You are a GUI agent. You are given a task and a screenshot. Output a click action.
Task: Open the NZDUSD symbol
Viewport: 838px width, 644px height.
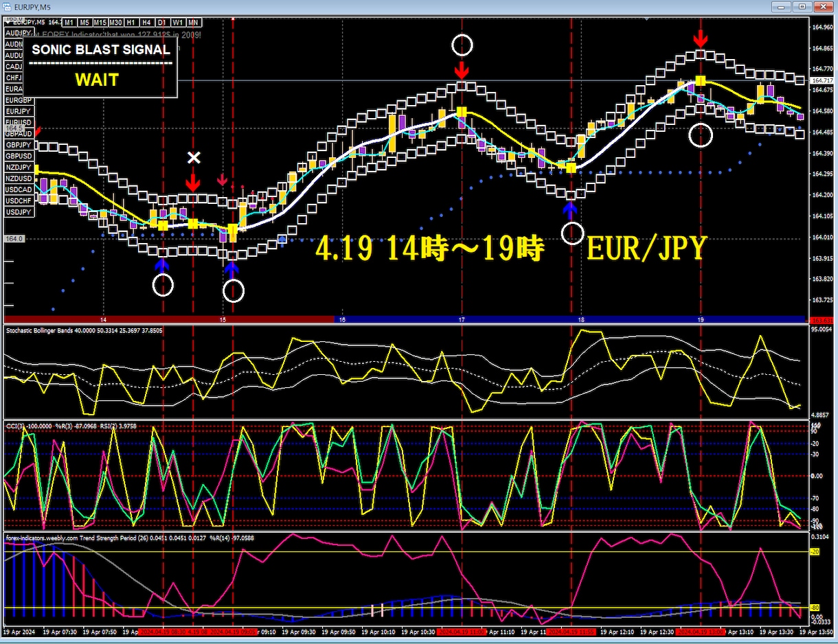(x=19, y=179)
